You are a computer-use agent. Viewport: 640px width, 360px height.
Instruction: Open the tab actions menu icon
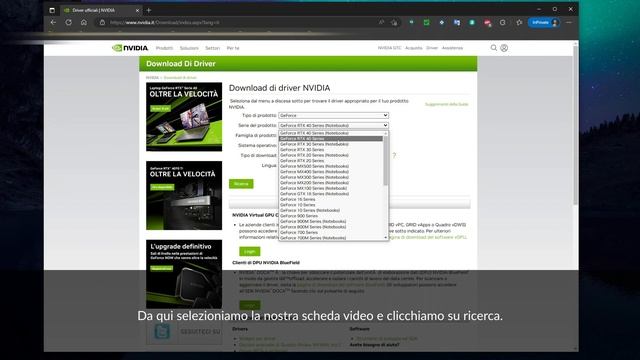[52, 10]
